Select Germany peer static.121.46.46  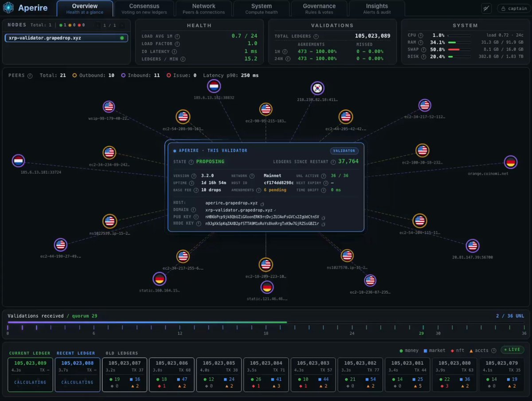pos(266,287)
